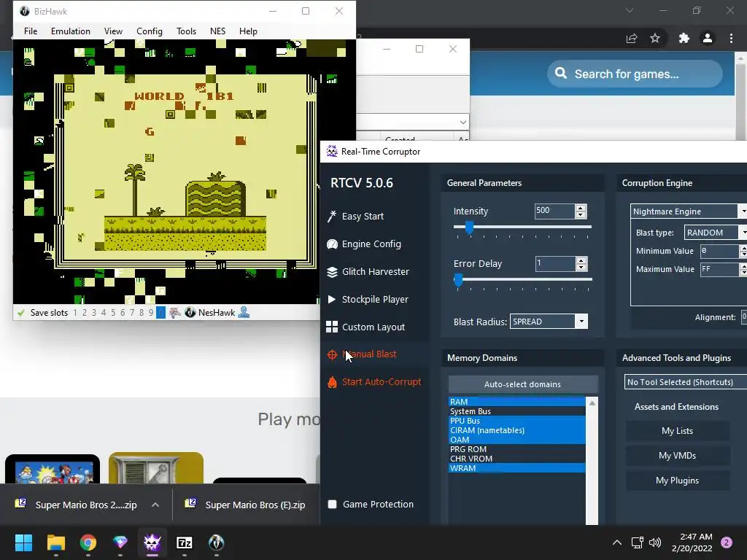Click the BizHawk title bar logo
The width and height of the screenshot is (747, 560).
point(24,11)
